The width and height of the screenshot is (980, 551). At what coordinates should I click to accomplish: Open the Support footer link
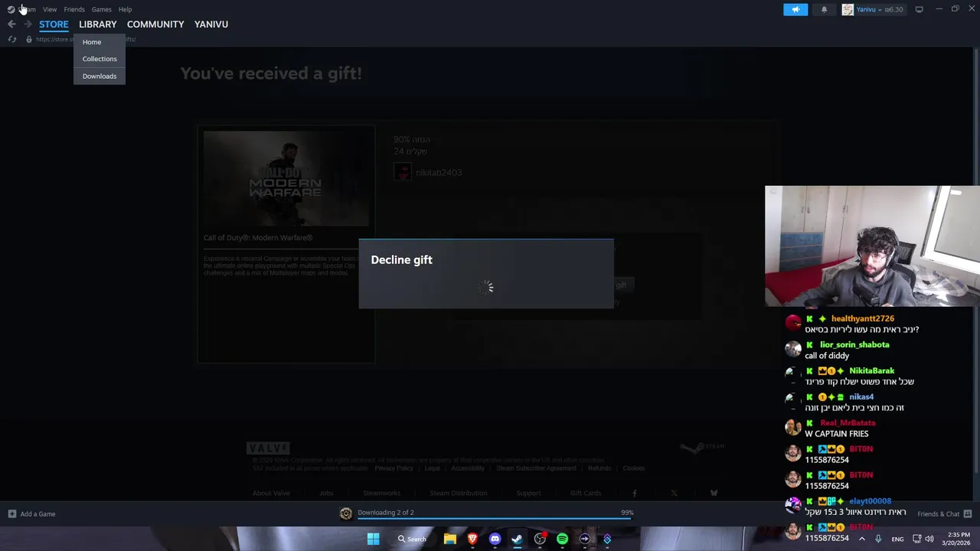(528, 494)
